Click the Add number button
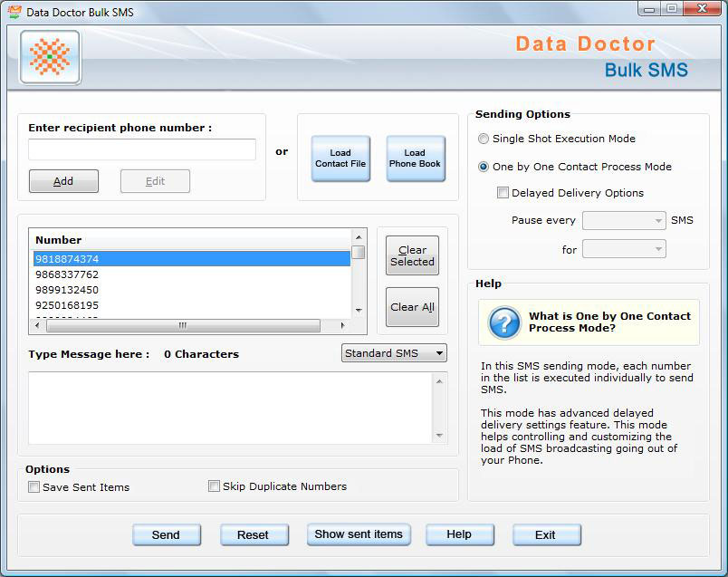Viewport: 728px width, 577px height. (63, 181)
